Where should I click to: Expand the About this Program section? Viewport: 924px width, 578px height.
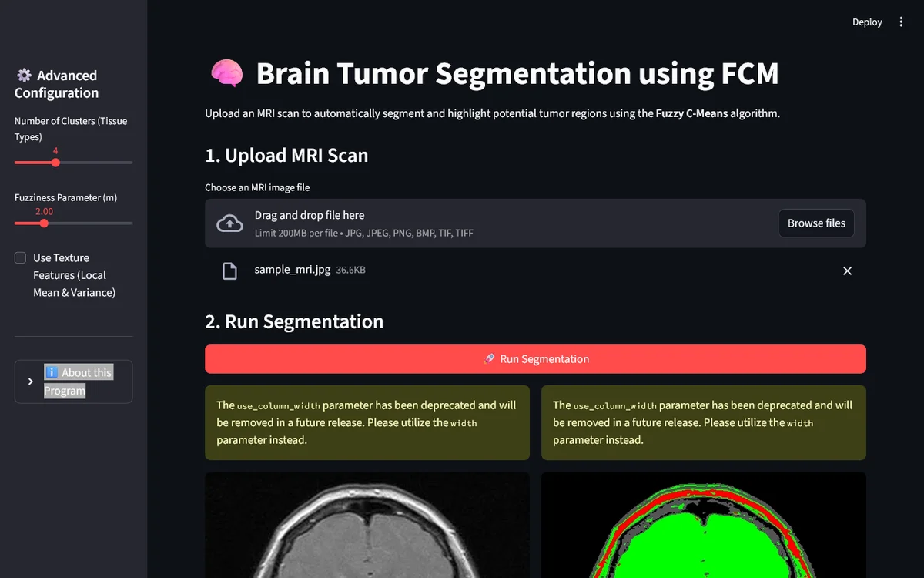[x=73, y=381]
